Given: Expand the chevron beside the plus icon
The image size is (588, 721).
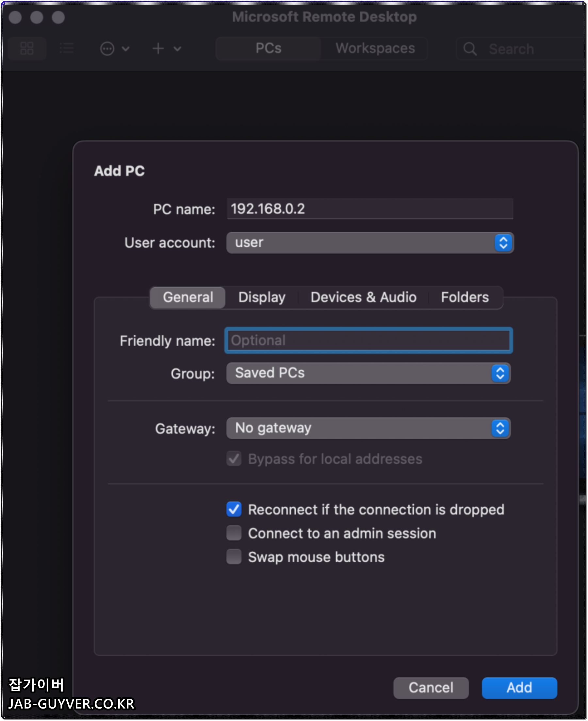Looking at the screenshot, I should pyautogui.click(x=177, y=49).
